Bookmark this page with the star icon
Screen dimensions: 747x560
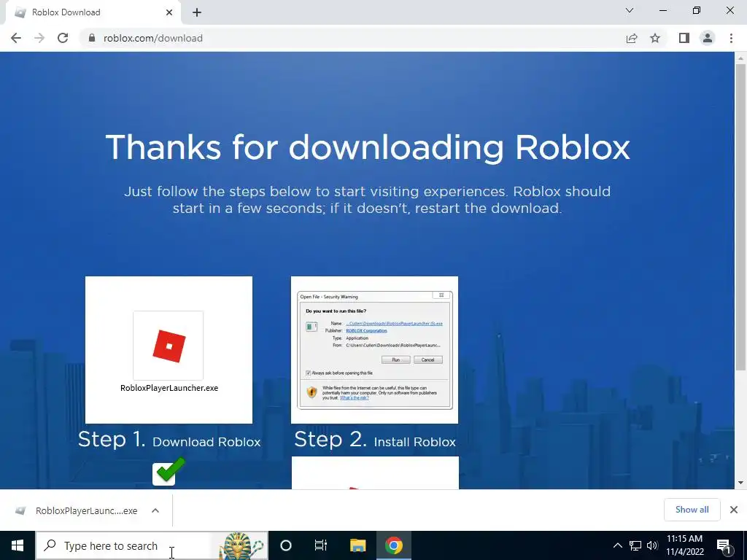coord(655,38)
